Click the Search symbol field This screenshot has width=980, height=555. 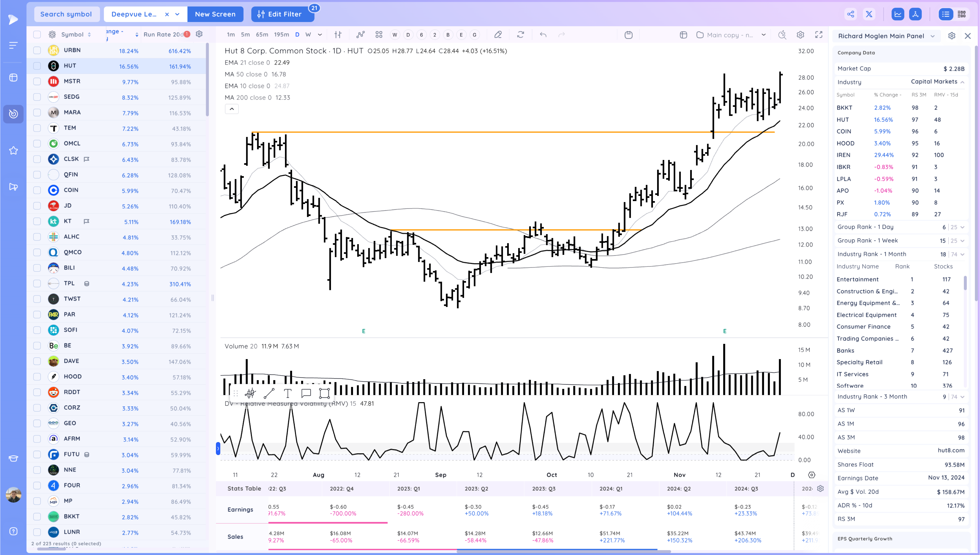pyautogui.click(x=67, y=14)
